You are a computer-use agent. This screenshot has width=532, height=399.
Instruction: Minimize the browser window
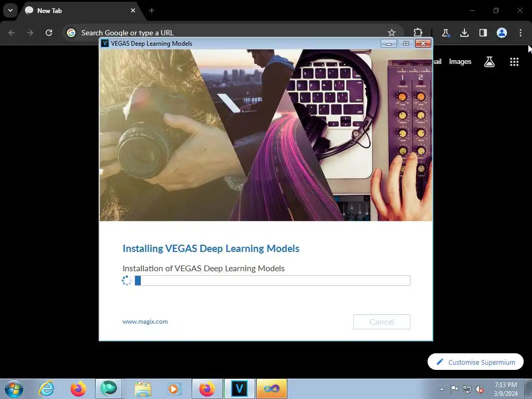(x=472, y=10)
